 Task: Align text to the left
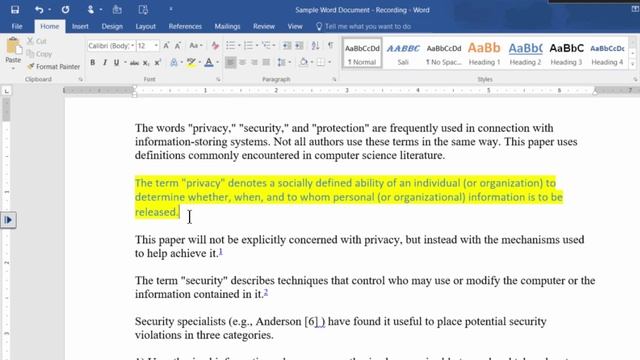coord(230,62)
